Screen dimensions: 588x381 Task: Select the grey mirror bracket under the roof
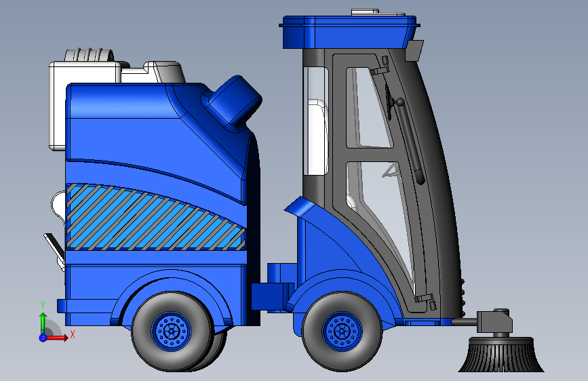pos(414,51)
